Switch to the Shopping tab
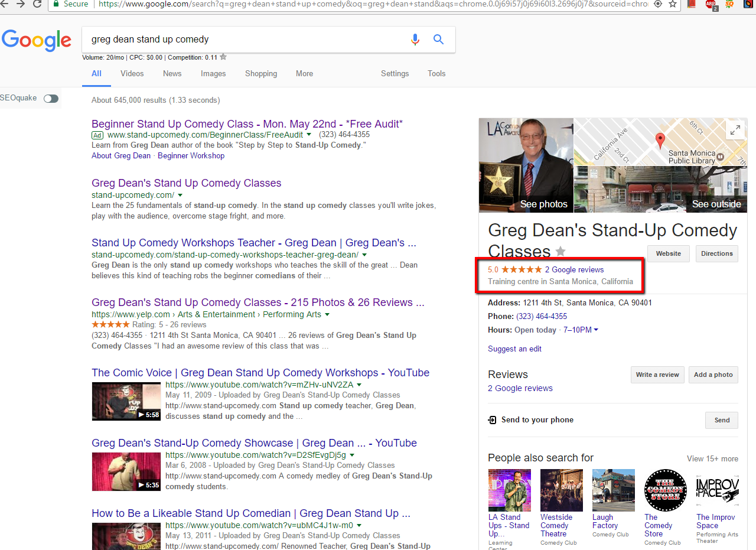756x550 pixels. (261, 73)
